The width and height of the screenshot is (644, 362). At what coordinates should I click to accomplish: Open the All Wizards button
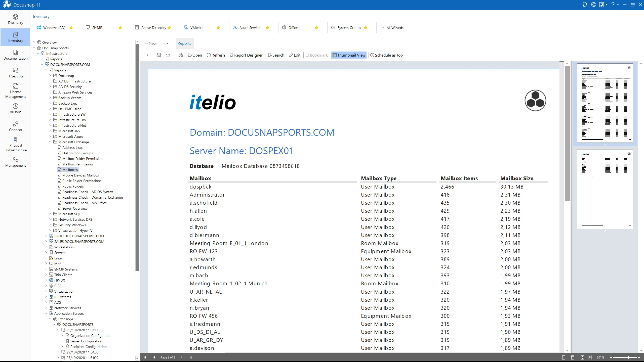coord(398,28)
